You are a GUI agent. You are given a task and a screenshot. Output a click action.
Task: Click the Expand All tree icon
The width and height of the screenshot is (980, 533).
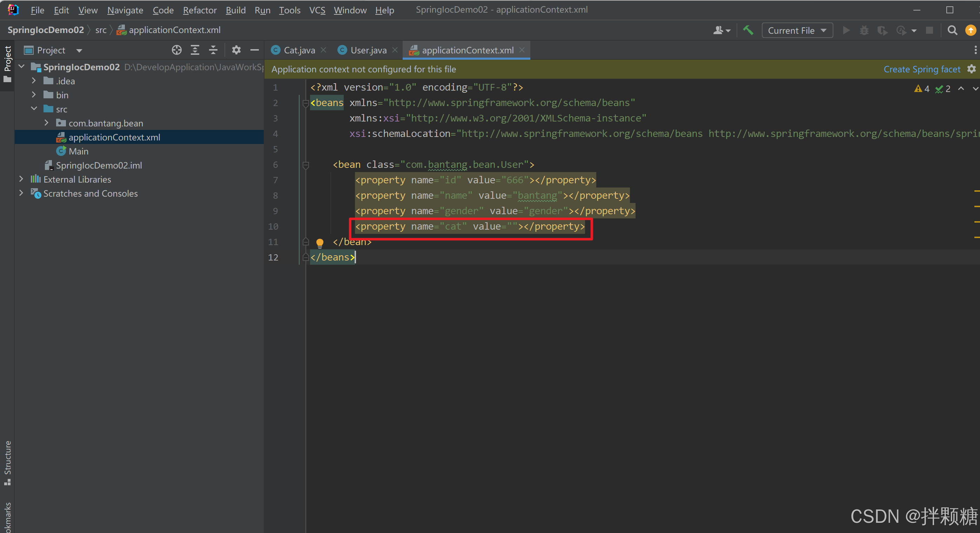click(x=195, y=50)
